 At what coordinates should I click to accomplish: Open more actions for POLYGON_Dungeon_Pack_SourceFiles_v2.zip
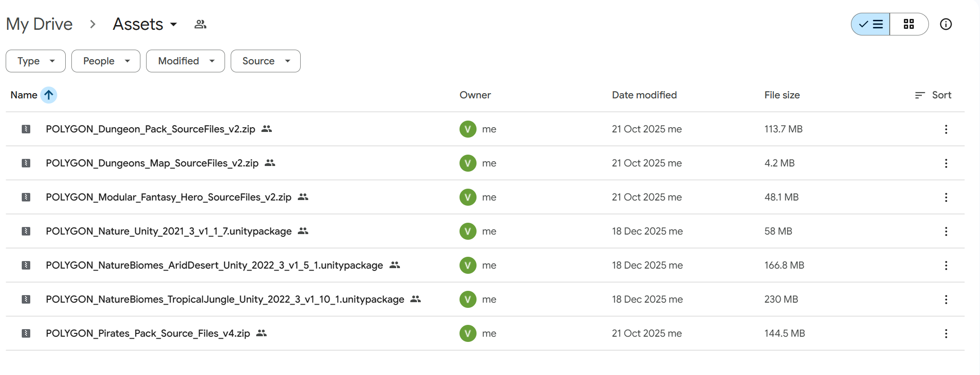point(945,129)
